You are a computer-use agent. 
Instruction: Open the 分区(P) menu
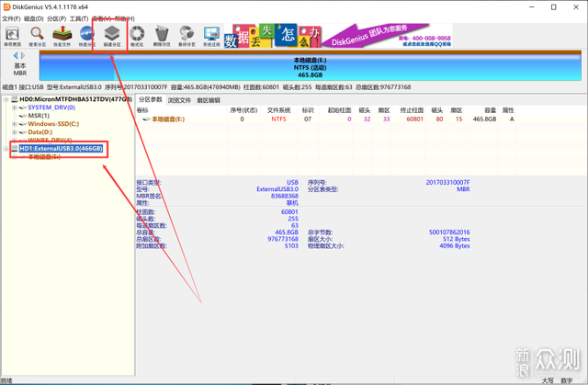pyautogui.click(x=57, y=18)
